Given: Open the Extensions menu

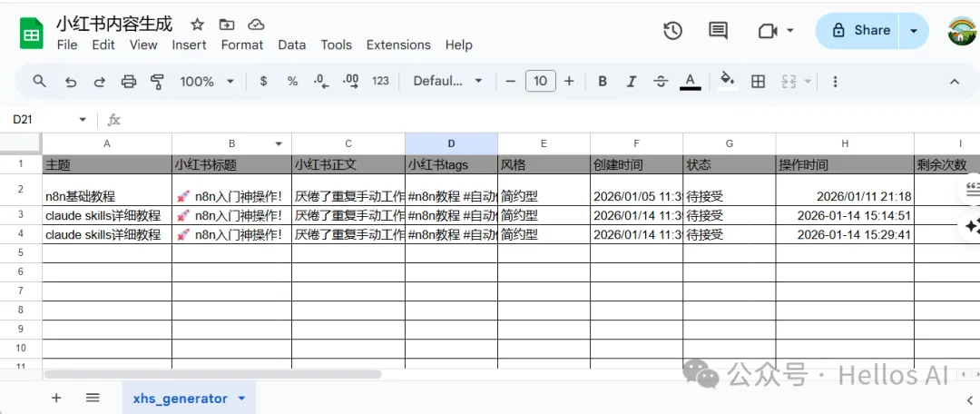Looking at the screenshot, I should click(x=398, y=44).
